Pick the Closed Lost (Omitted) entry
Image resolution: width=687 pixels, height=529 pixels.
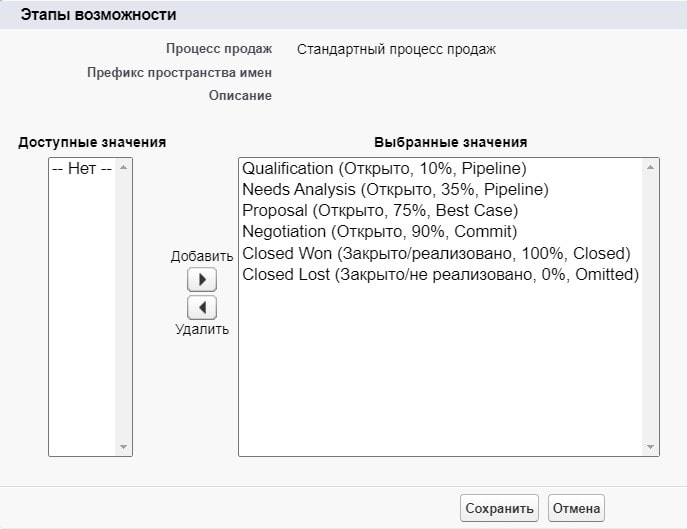(440, 274)
